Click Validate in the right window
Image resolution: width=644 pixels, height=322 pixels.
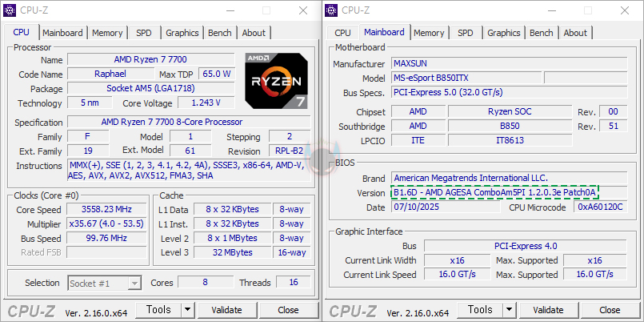(548, 310)
